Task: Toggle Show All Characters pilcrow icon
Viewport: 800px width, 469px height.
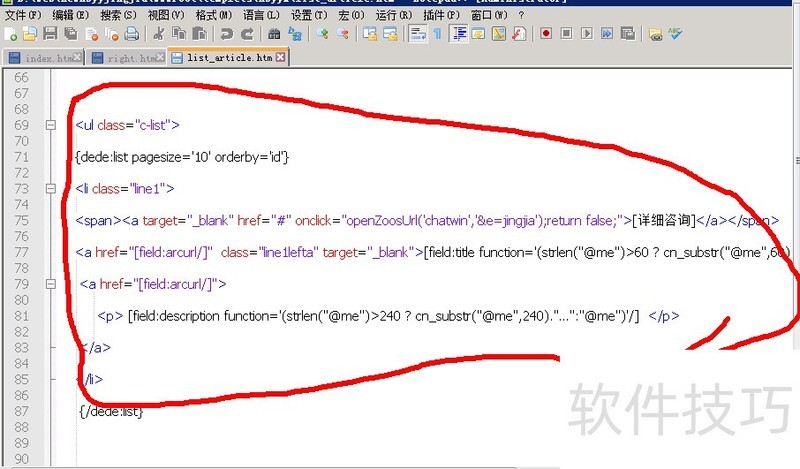Action: [438, 34]
